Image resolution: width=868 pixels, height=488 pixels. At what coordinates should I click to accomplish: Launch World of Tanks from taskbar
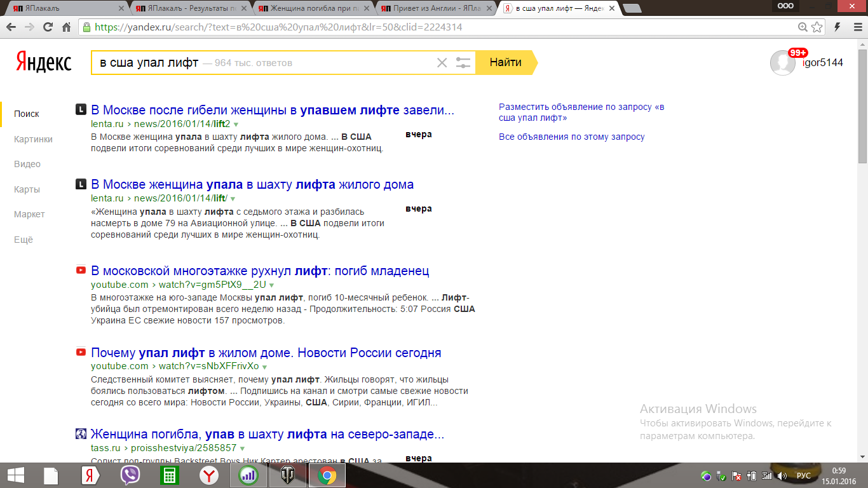coord(287,475)
